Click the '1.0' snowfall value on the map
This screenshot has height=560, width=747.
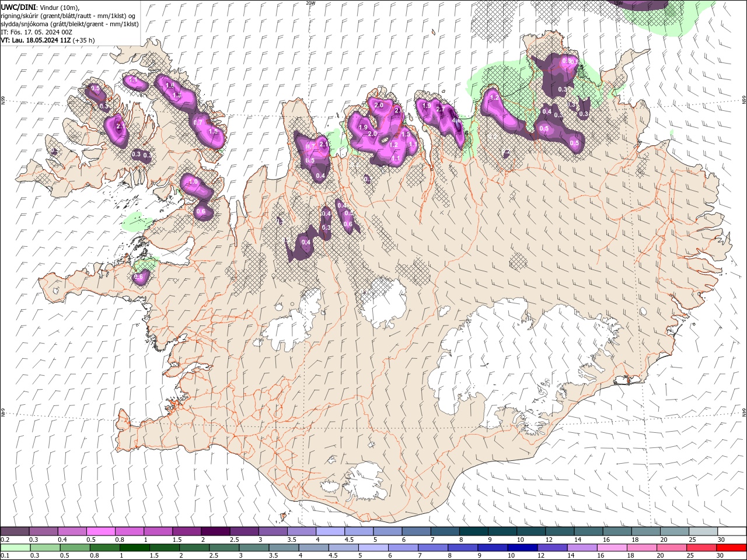pos(194,182)
